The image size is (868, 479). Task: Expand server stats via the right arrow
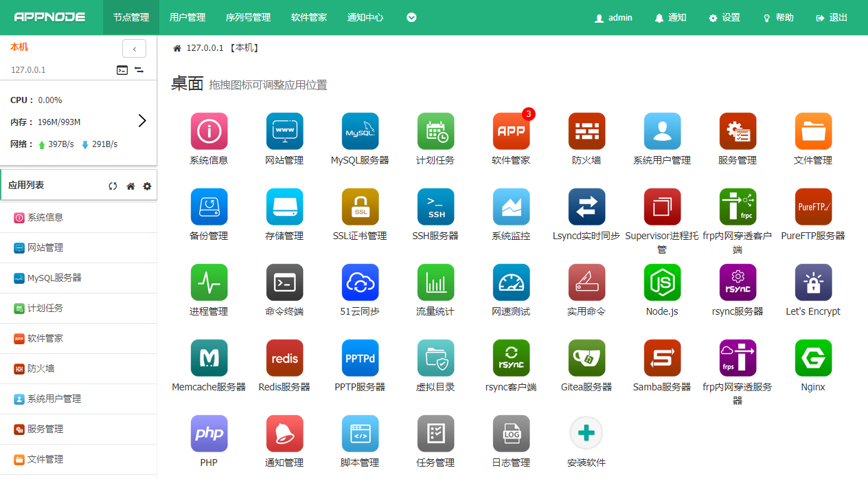(x=142, y=120)
